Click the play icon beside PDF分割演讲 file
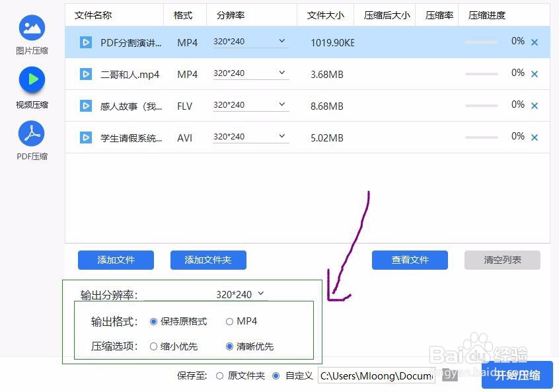Viewport: 559px width, 392px height. (86, 42)
